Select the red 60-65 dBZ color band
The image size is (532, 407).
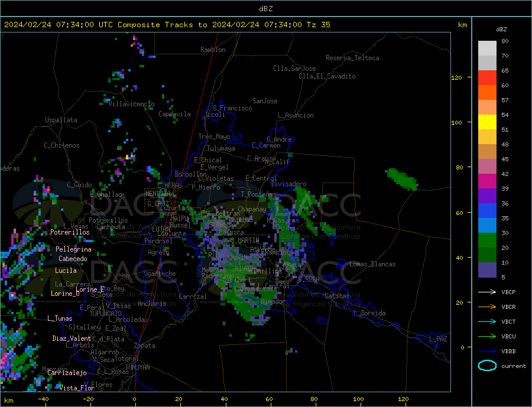point(487,77)
